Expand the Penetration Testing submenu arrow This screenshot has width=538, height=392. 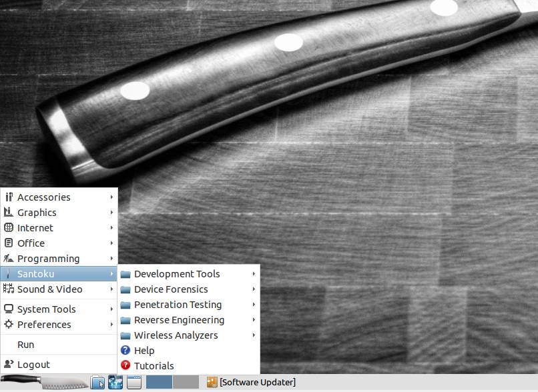254,305
